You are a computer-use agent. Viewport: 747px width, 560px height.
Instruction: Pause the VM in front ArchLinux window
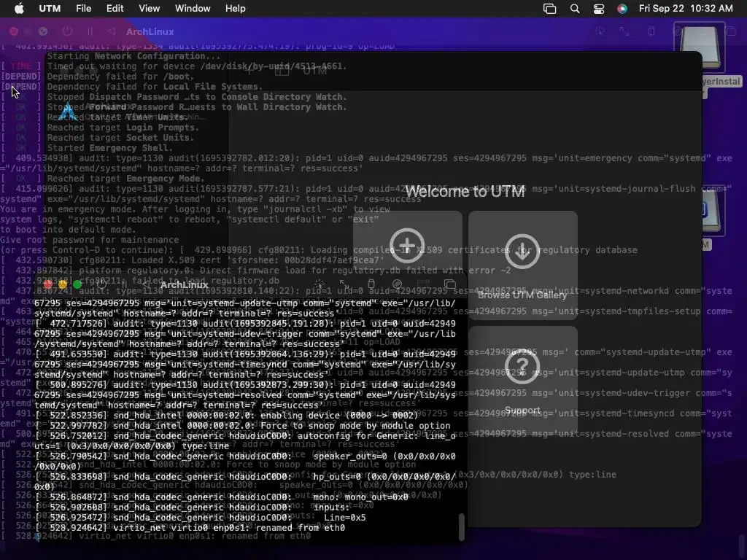tap(124, 284)
